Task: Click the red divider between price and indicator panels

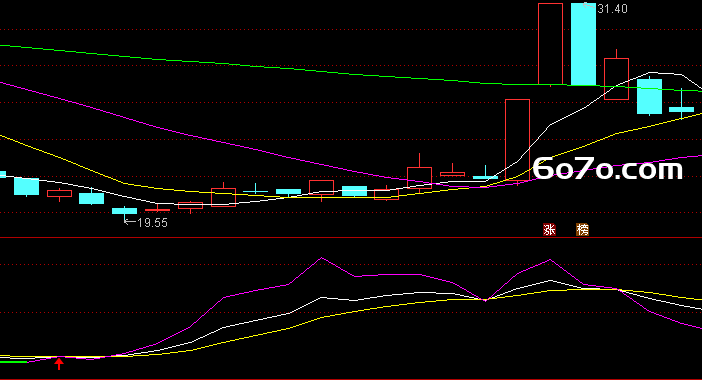Action: (x=351, y=238)
